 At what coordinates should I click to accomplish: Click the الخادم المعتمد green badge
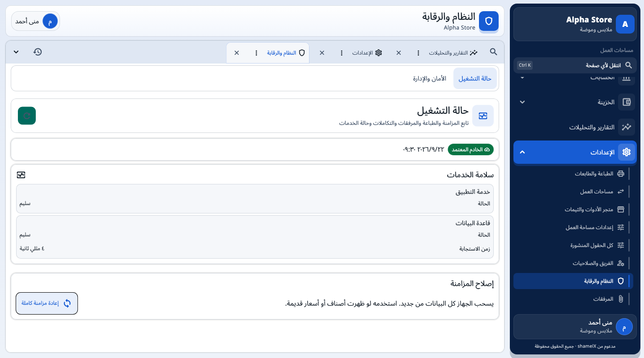(470, 149)
